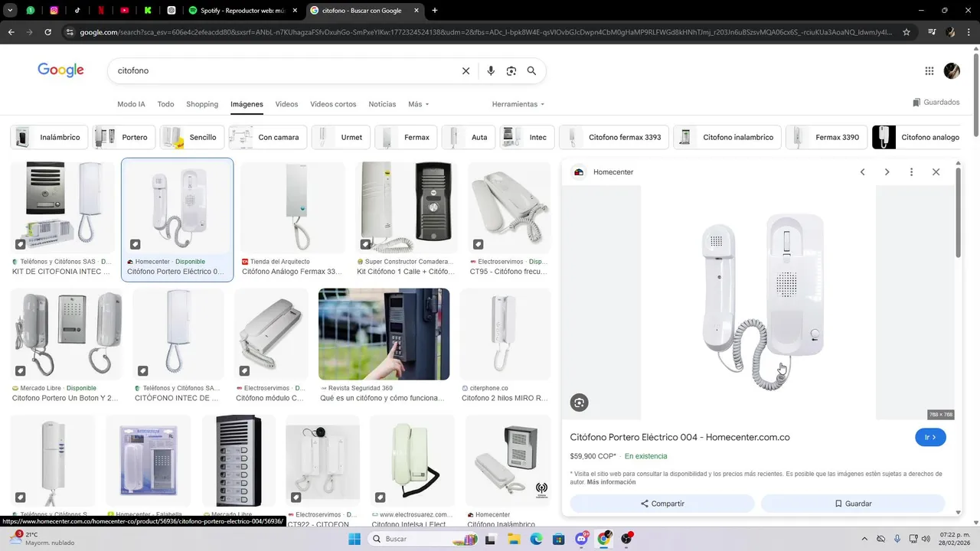Viewport: 980px width, 551px height.
Task: Open Microsoft Store from the taskbar
Action: tap(559, 539)
